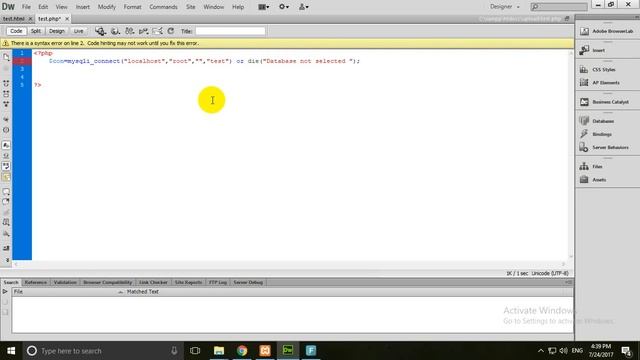Open the File menu
This screenshot has width=640, height=360.
(26, 7)
